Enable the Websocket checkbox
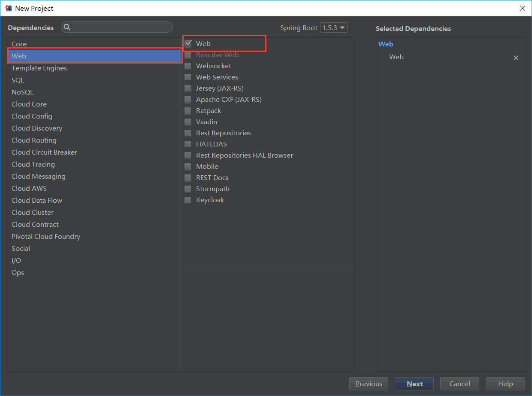Screen dimensions: 532x396 point(188,66)
